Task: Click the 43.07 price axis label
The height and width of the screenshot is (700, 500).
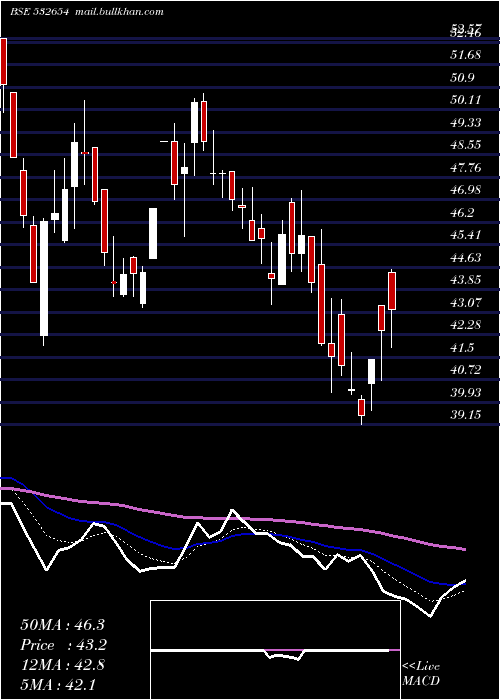Action: tap(466, 303)
